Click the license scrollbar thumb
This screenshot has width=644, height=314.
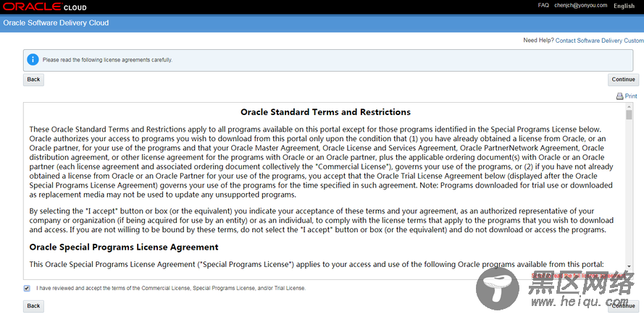629,114
